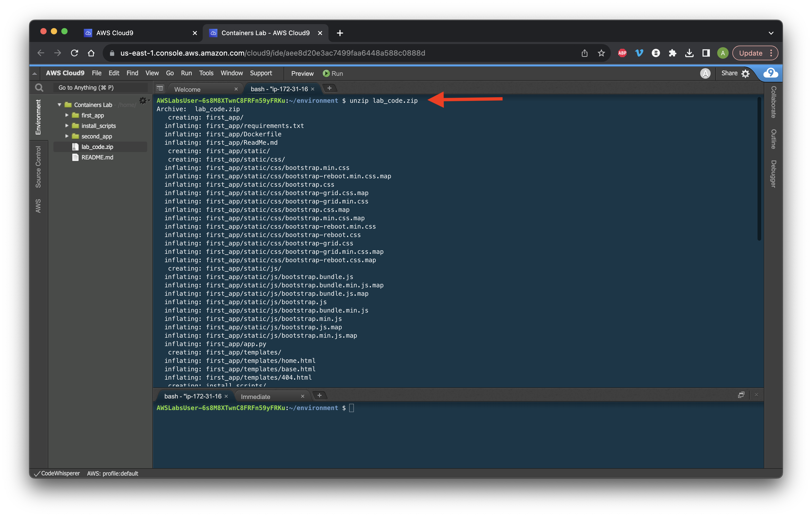Close the Welcome tab
Image resolution: width=812 pixels, height=517 pixels.
point(236,89)
